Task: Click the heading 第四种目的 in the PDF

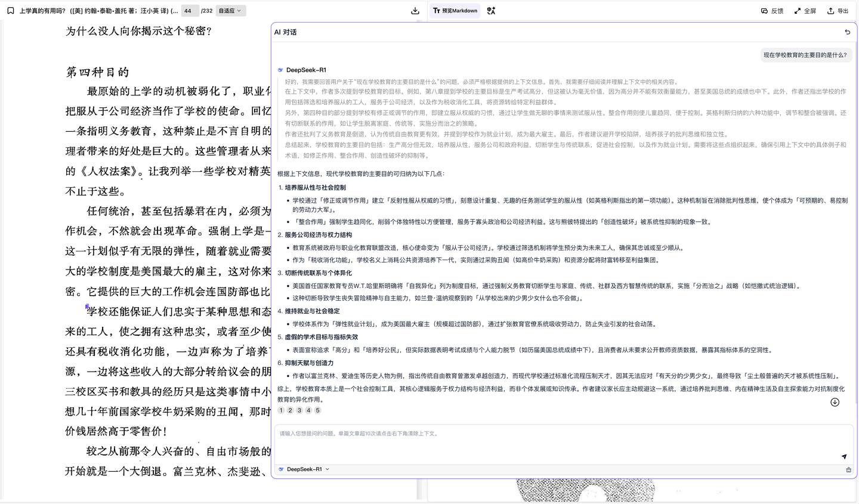Action: (97, 72)
